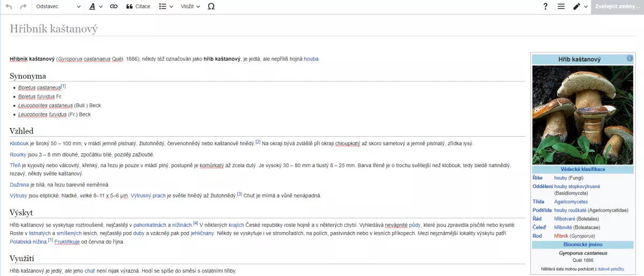Open the special characters Omega tool

pos(211,6)
